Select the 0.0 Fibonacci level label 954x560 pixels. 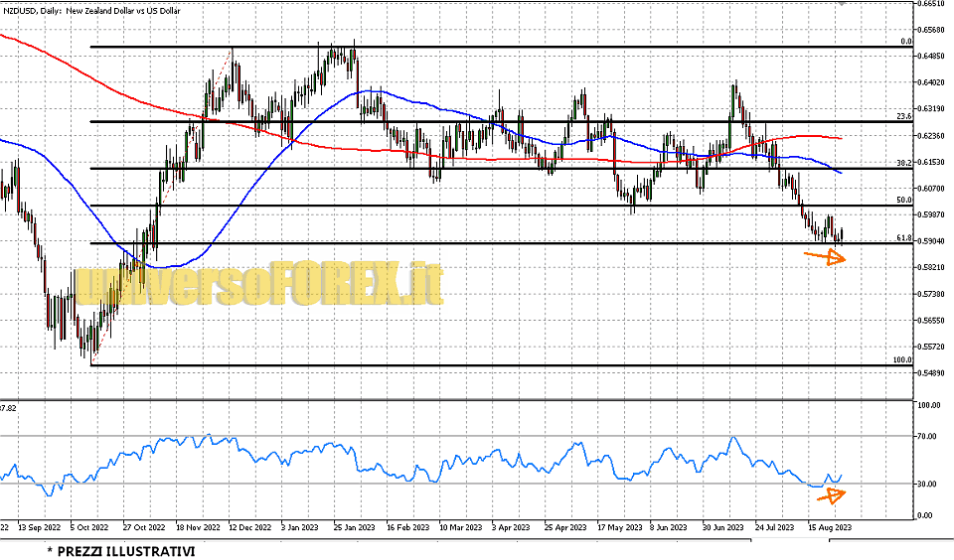[x=905, y=42]
